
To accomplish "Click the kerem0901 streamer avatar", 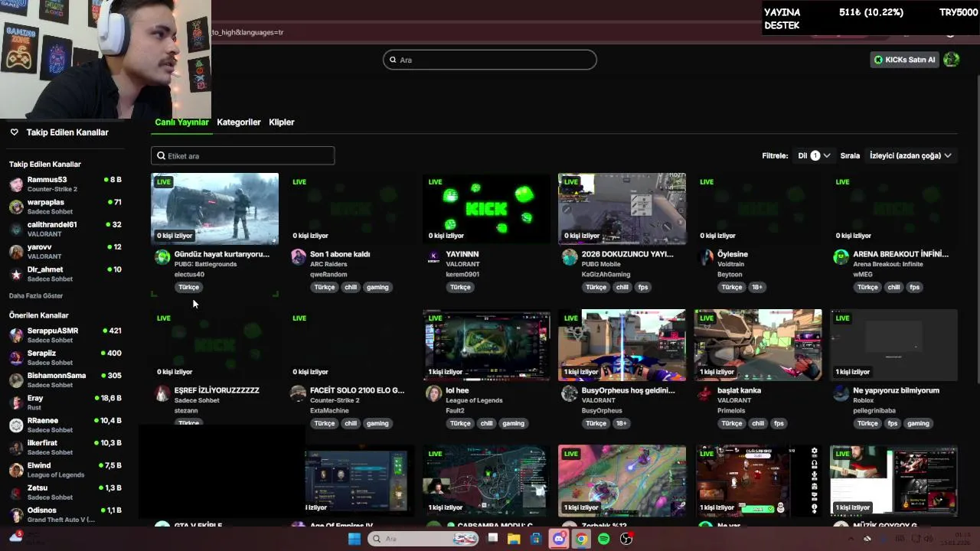I will pos(434,257).
